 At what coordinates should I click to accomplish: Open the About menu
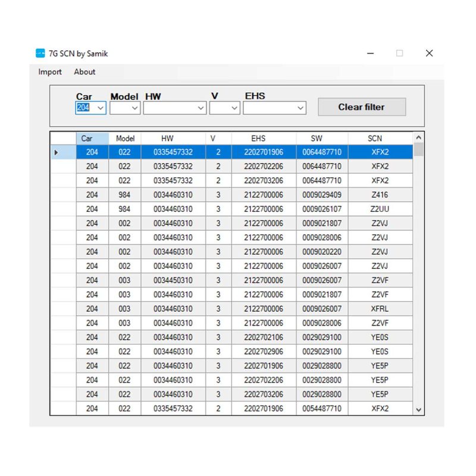tap(84, 72)
